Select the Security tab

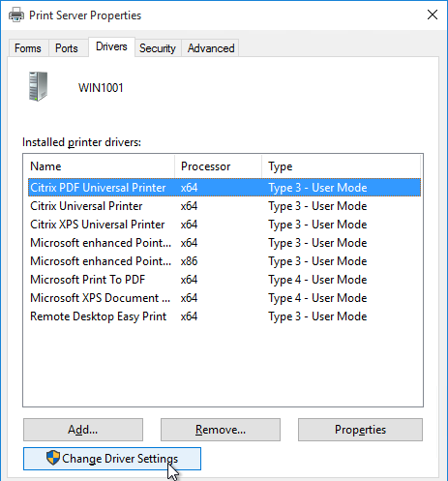(158, 48)
